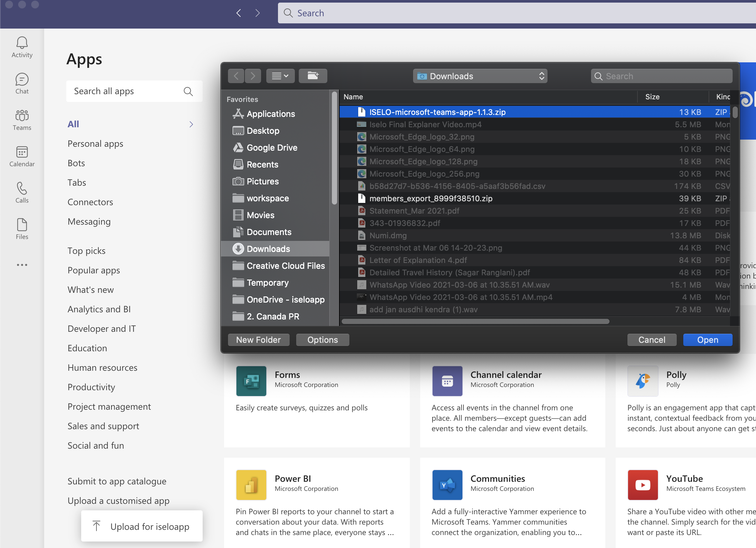Click the magnifier in Search all apps
This screenshot has height=548, width=756.
coord(188,91)
